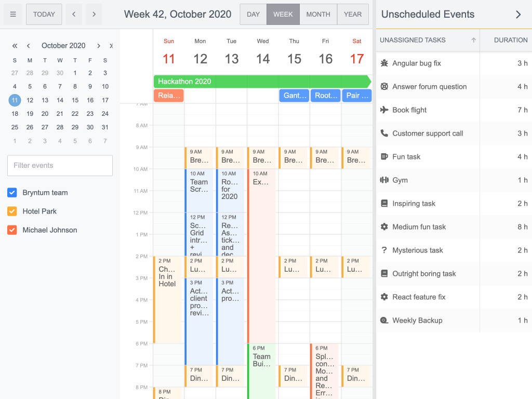Click the question mark icon for Mysterious task

click(384, 250)
